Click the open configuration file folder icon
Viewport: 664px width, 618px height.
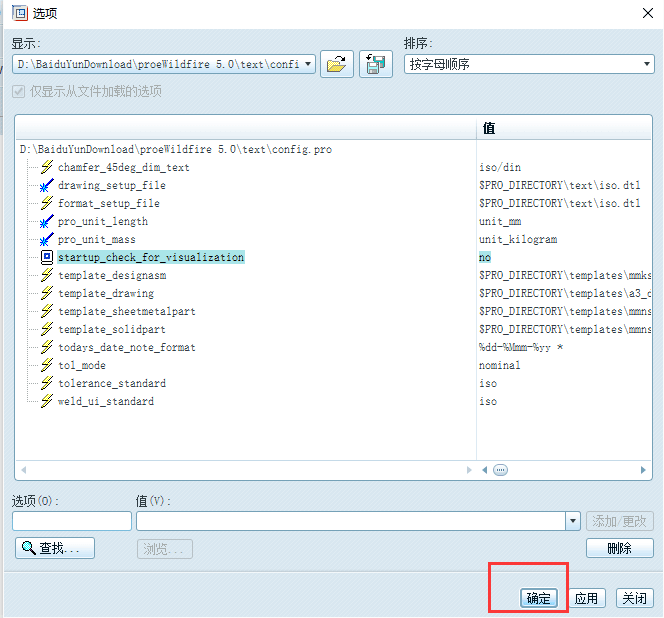tap(337, 64)
